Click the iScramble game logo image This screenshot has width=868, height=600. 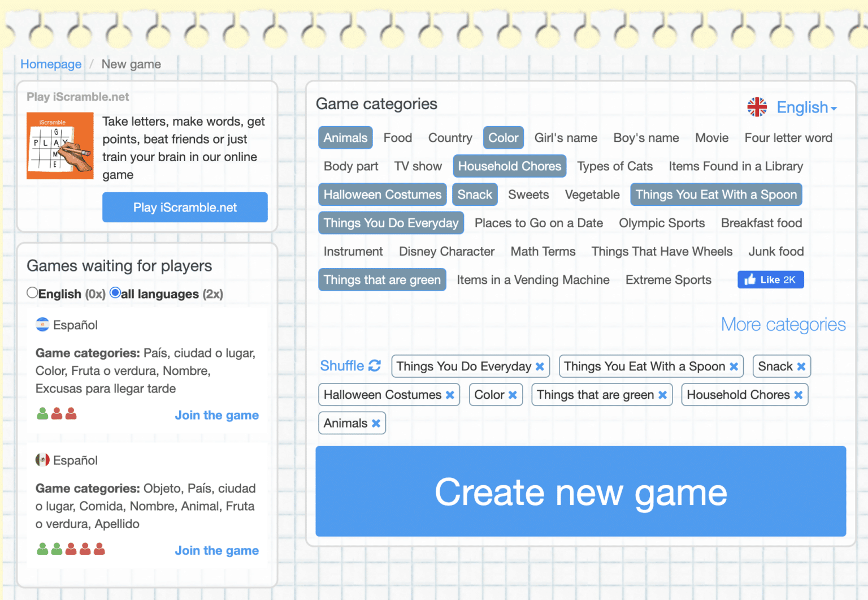(x=59, y=145)
